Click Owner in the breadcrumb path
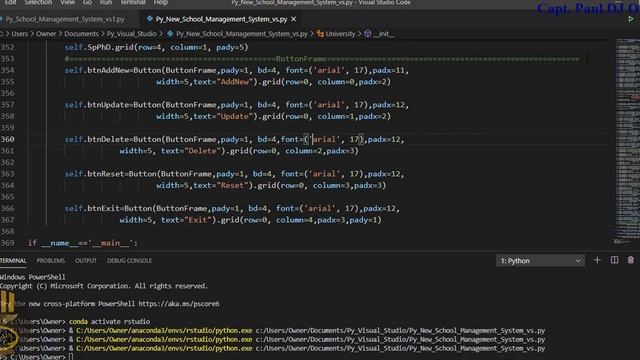 click(x=46, y=34)
